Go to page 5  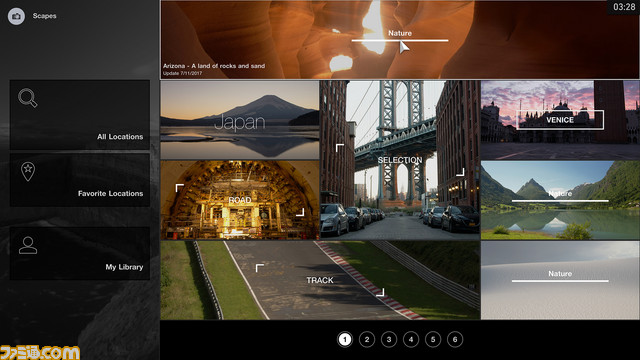pos(433,339)
